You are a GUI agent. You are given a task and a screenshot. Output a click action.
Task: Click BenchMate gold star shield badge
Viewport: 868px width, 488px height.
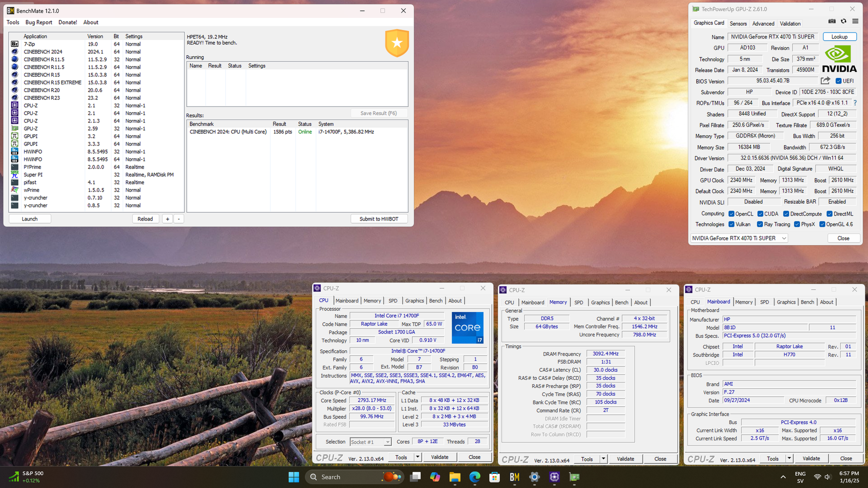click(397, 43)
